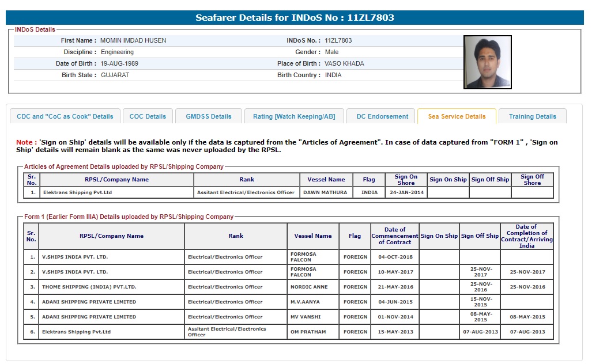Click the Sea Service Details tab

(x=457, y=116)
